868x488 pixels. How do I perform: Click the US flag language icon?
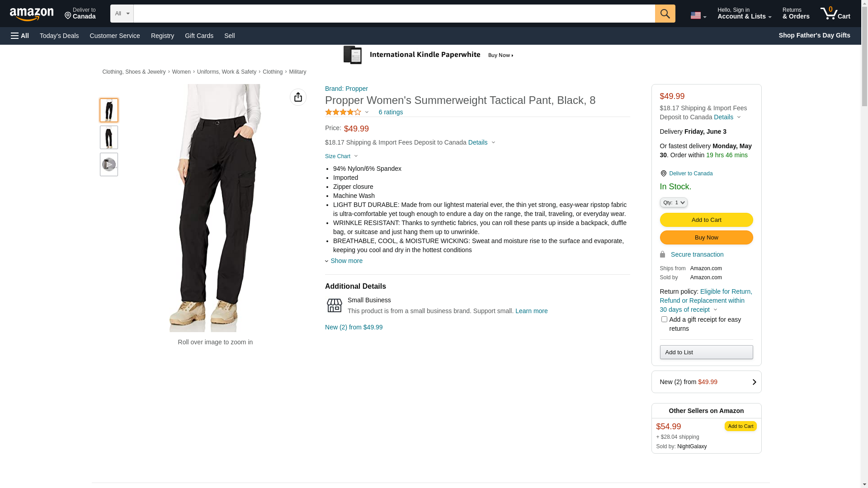[698, 15]
